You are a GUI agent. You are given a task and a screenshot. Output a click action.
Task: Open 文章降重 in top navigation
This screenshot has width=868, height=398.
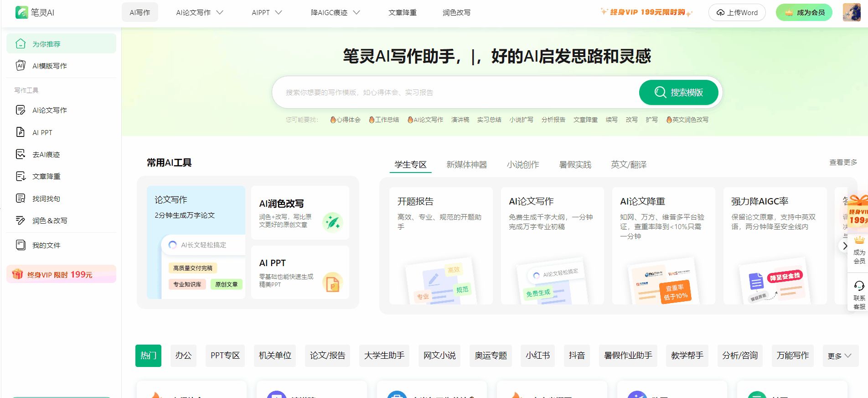click(x=403, y=13)
